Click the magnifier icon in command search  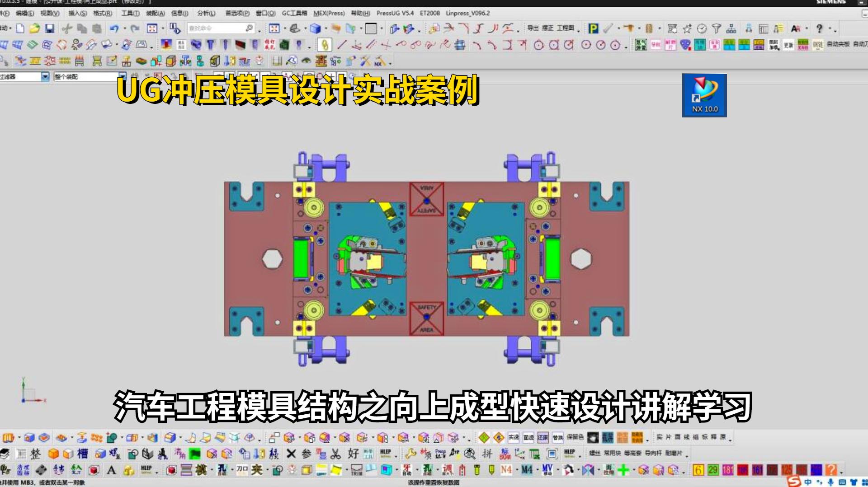(x=249, y=28)
